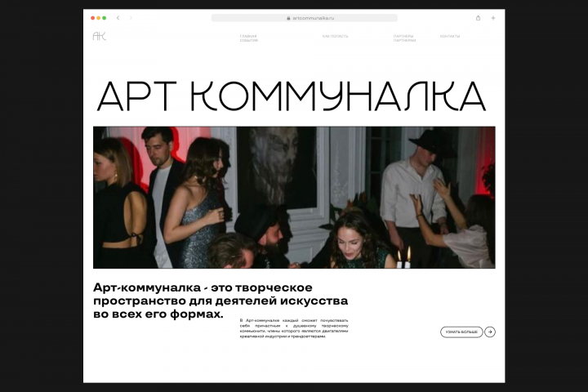Click the УЗНАТЬ БОЛЬШЕ button
This screenshot has height=392, width=588.
461,332
